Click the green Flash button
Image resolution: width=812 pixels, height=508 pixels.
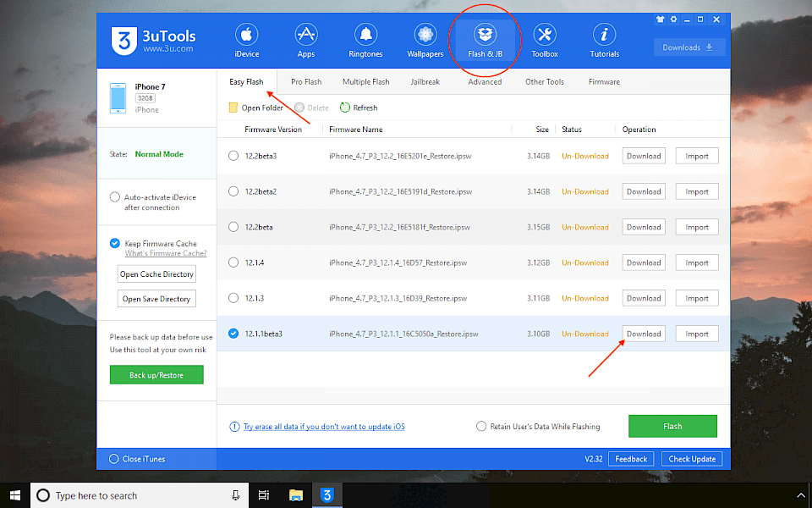coord(672,426)
